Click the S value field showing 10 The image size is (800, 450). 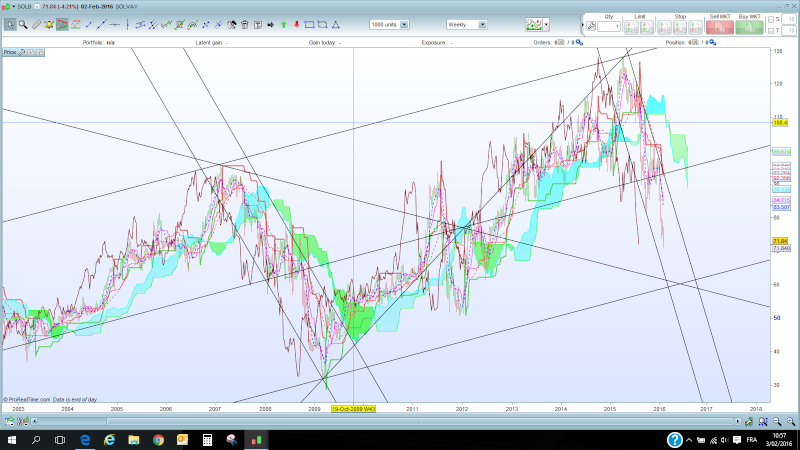click(x=789, y=19)
